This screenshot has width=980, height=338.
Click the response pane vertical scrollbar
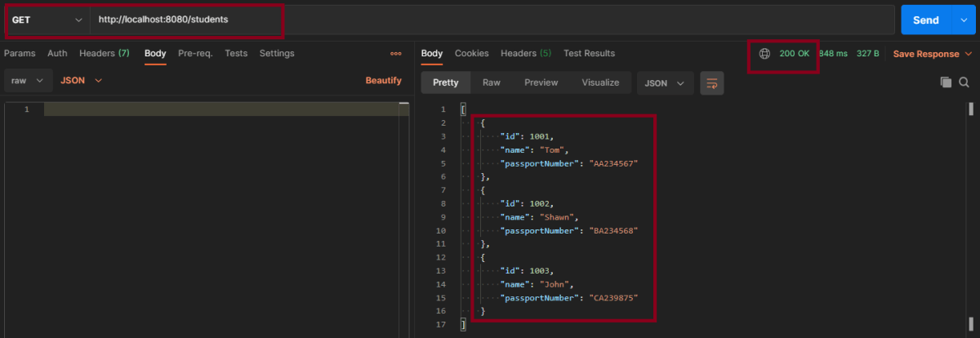coord(971,110)
